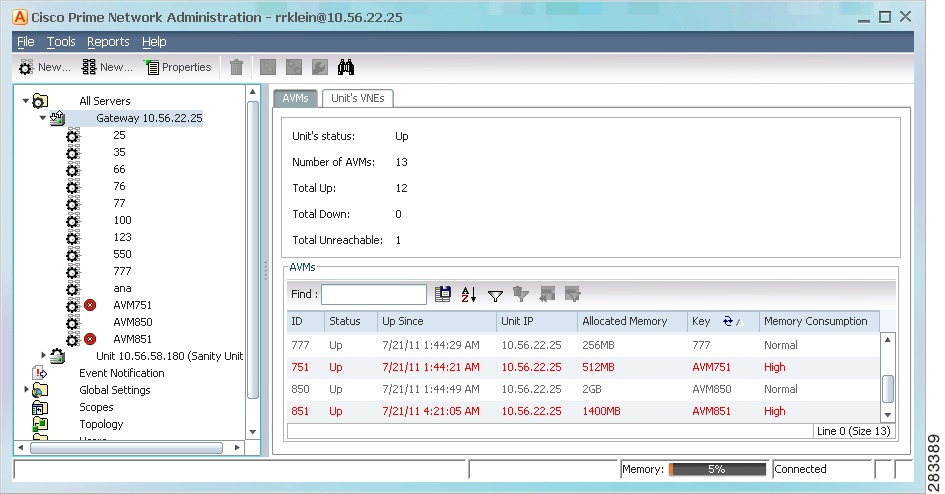Sort by Memory Consumption column header
The height and width of the screenshot is (494, 945).
point(820,321)
